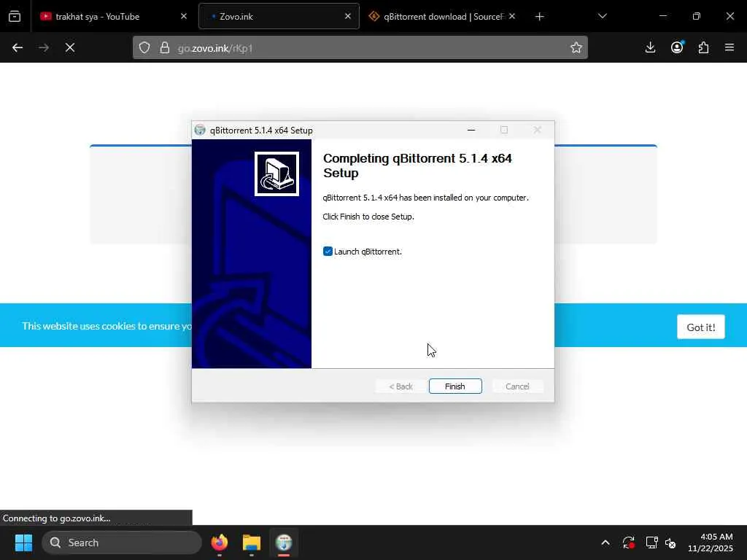Open File Explorer from the taskbar
The image size is (747, 560).
(252, 542)
